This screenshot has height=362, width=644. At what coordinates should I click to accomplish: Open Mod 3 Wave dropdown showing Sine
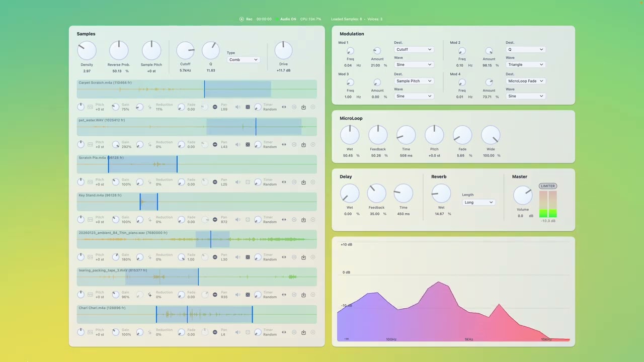point(414,96)
